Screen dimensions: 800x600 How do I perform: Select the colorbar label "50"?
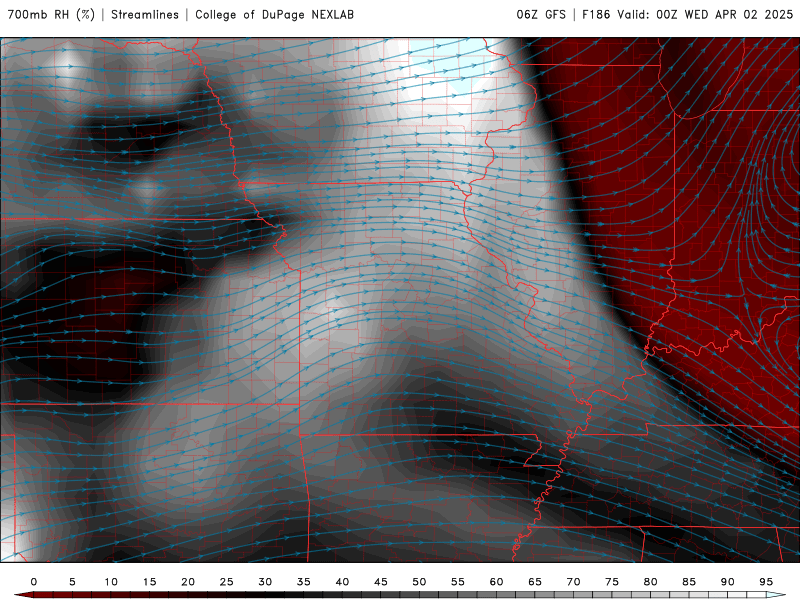point(419,582)
